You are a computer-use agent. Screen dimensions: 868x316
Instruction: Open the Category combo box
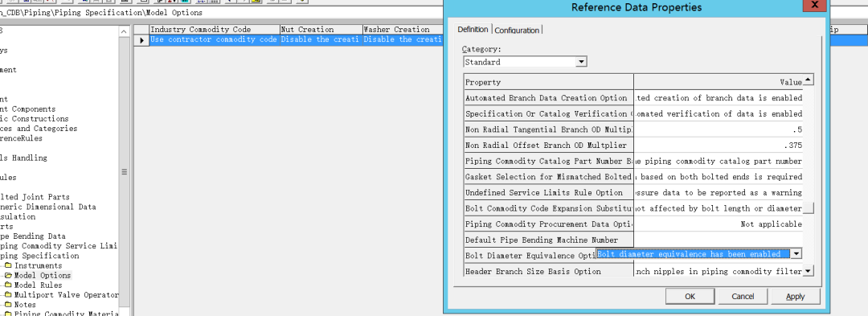(581, 62)
